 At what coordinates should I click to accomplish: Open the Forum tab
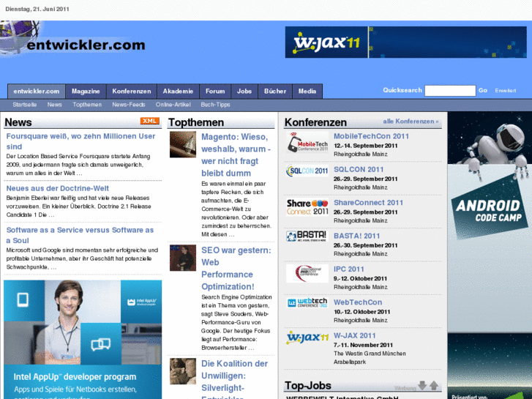click(215, 92)
